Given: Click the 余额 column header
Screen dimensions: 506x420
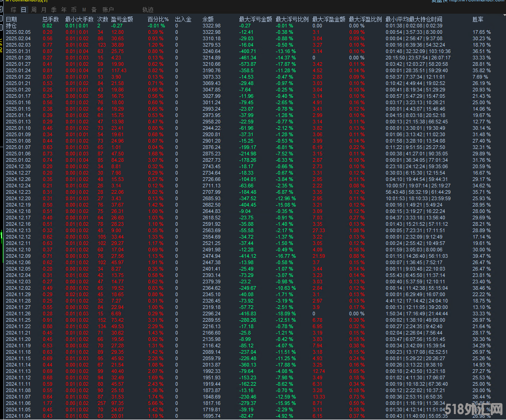Looking at the screenshot, I should (x=208, y=19).
